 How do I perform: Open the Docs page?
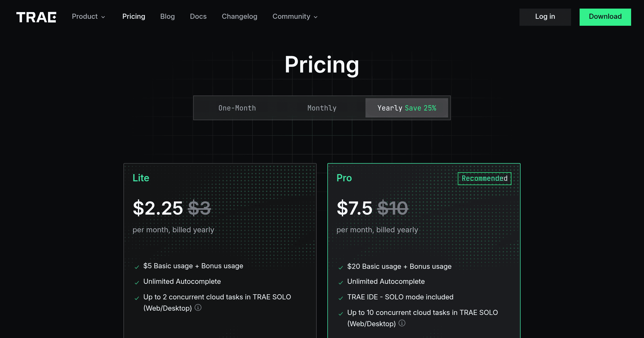(198, 17)
